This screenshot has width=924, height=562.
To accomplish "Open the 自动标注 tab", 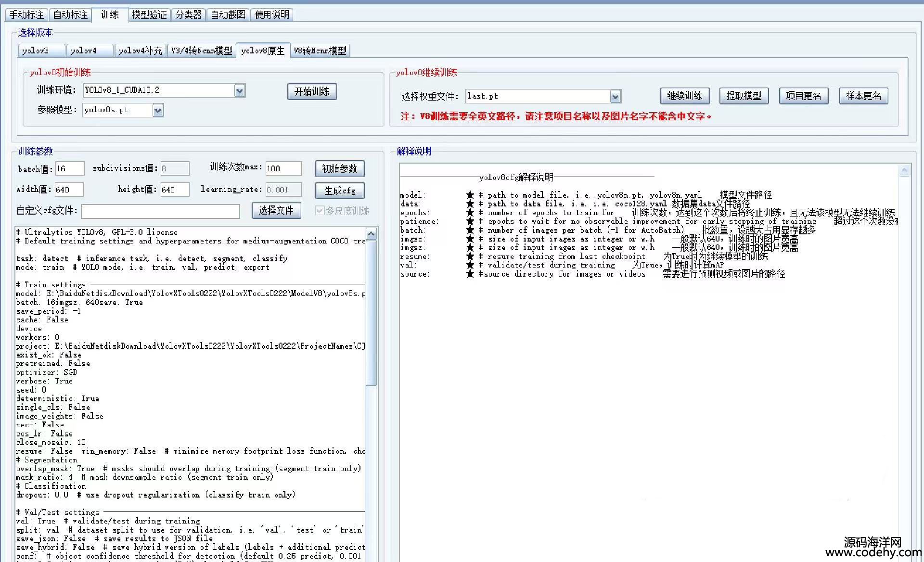I will (x=70, y=15).
